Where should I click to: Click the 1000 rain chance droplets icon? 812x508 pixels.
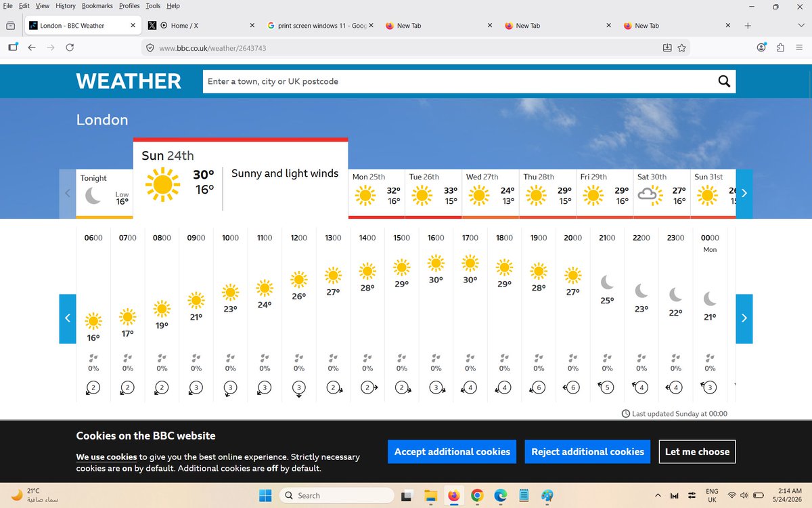[230, 358]
